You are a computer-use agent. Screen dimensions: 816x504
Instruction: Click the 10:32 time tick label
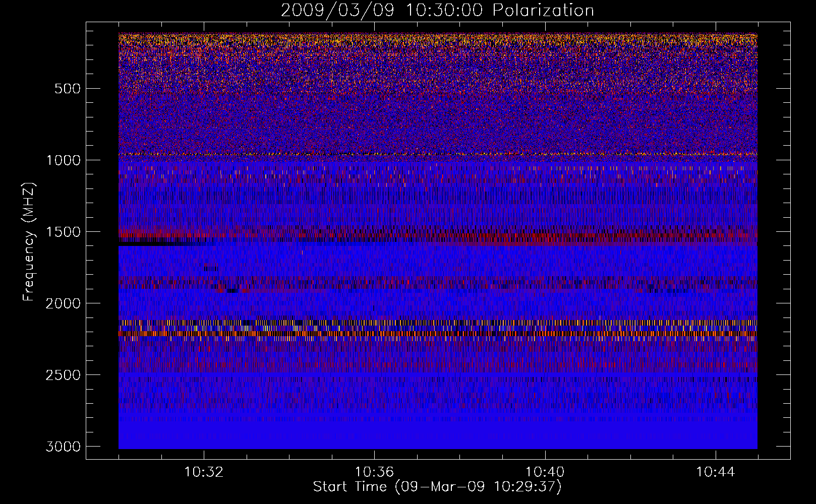click(204, 472)
